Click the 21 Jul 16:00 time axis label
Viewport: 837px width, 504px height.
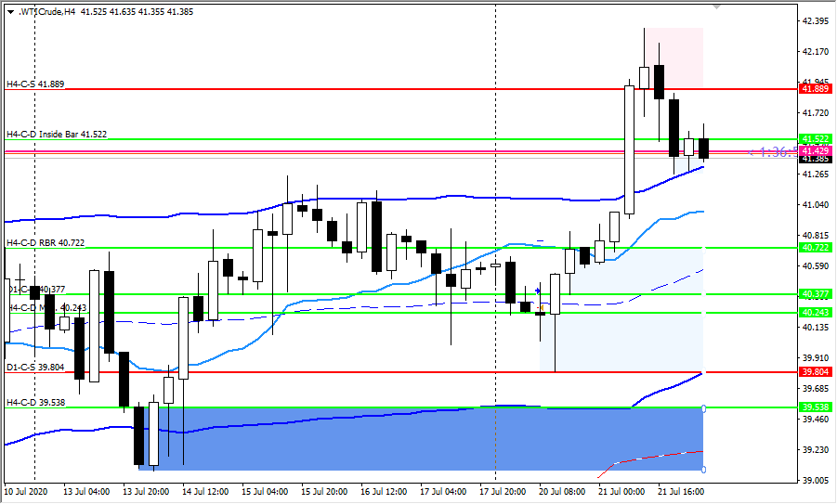(x=680, y=491)
